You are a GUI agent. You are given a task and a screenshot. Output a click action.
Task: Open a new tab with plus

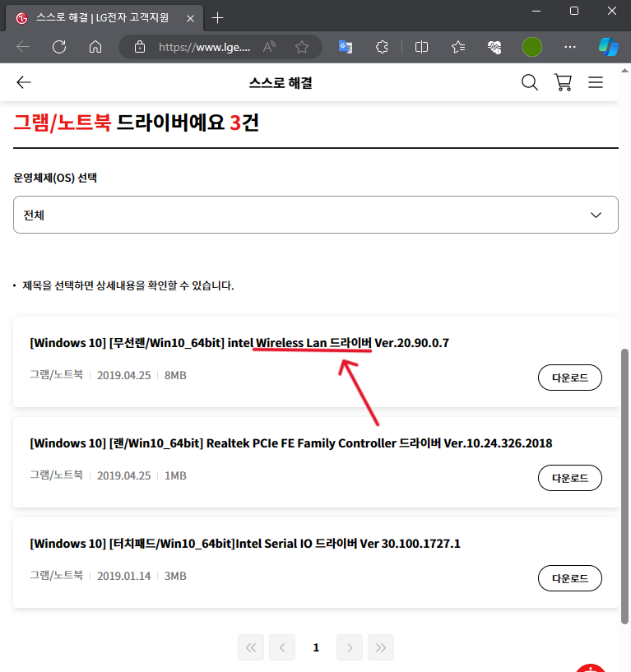(218, 17)
